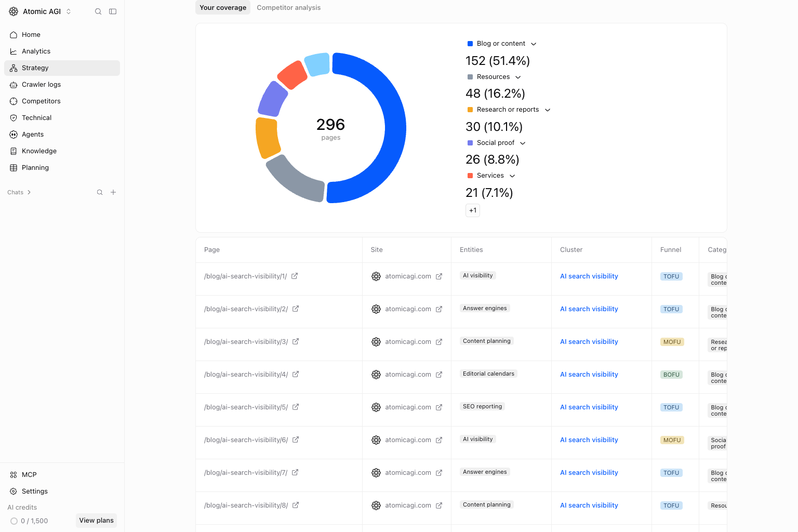798x532 pixels.
Task: Open atomicagi.com site link icon in row 2
Action: point(439,309)
